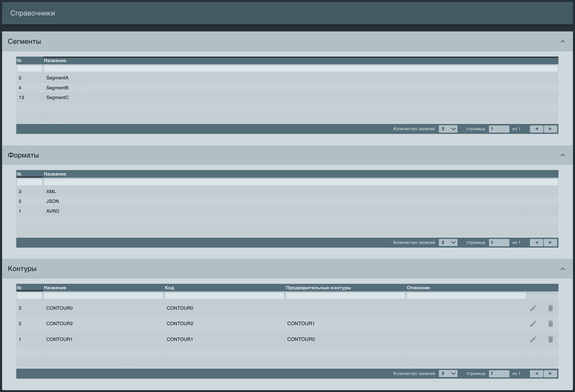Click pencil icon in CONTOUR1 row

(533, 339)
